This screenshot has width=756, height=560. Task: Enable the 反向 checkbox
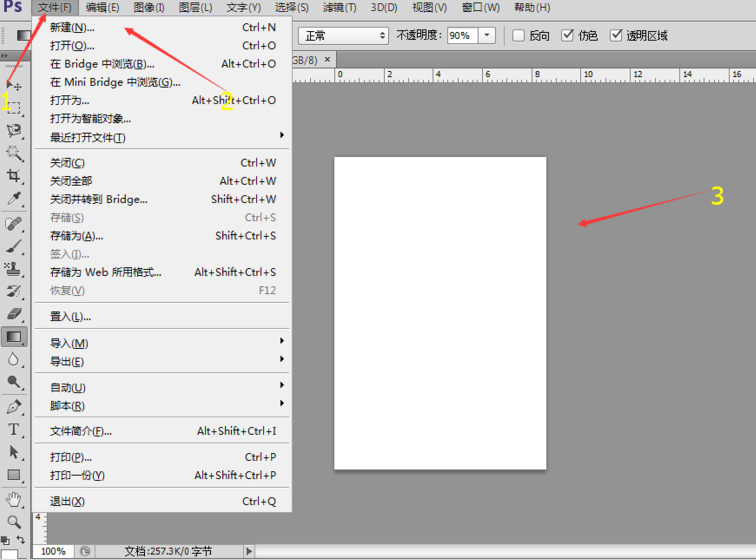[x=518, y=35]
